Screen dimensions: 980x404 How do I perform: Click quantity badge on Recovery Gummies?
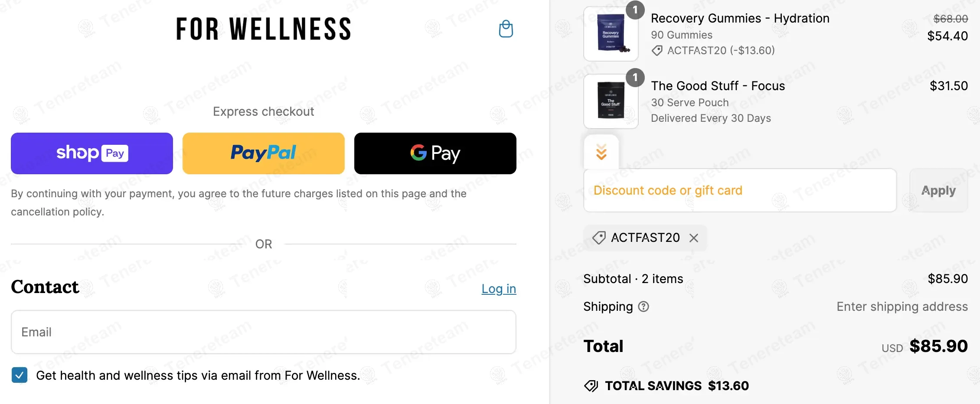(635, 10)
